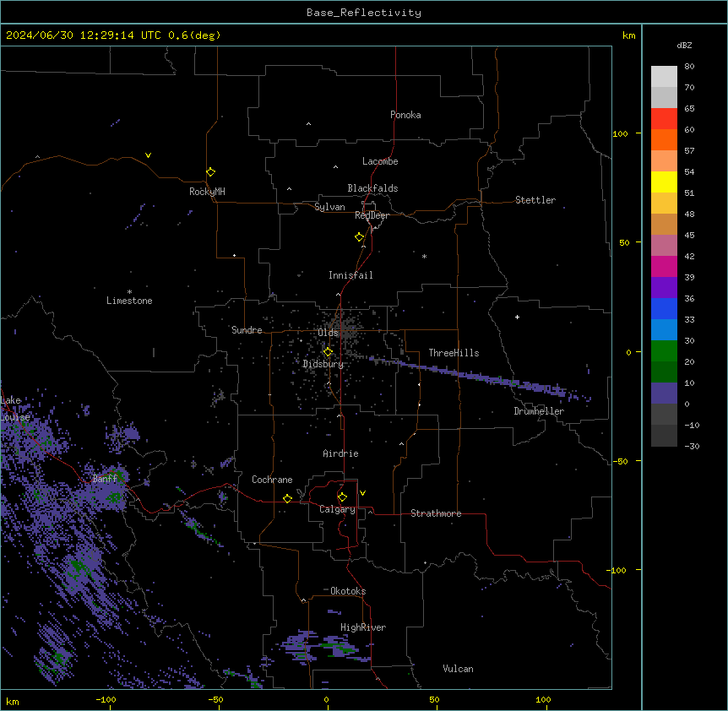728x711 pixels.
Task: Click the Banff label
Action: coord(105,479)
